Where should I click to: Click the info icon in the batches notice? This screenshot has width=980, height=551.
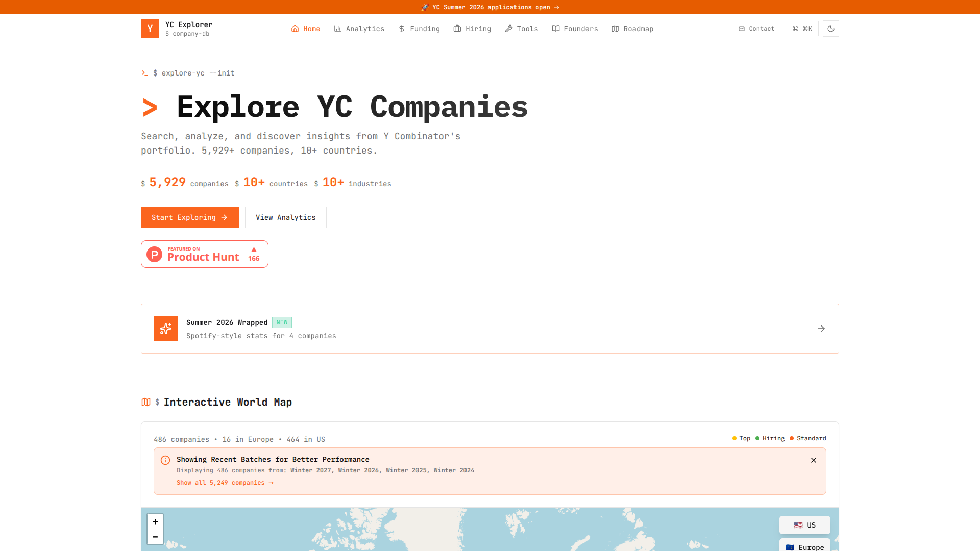pyautogui.click(x=165, y=460)
